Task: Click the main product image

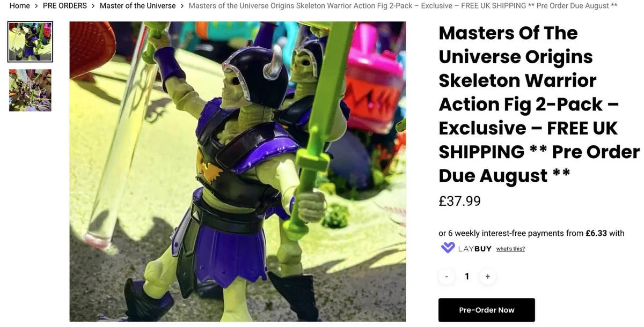Action: (238, 172)
